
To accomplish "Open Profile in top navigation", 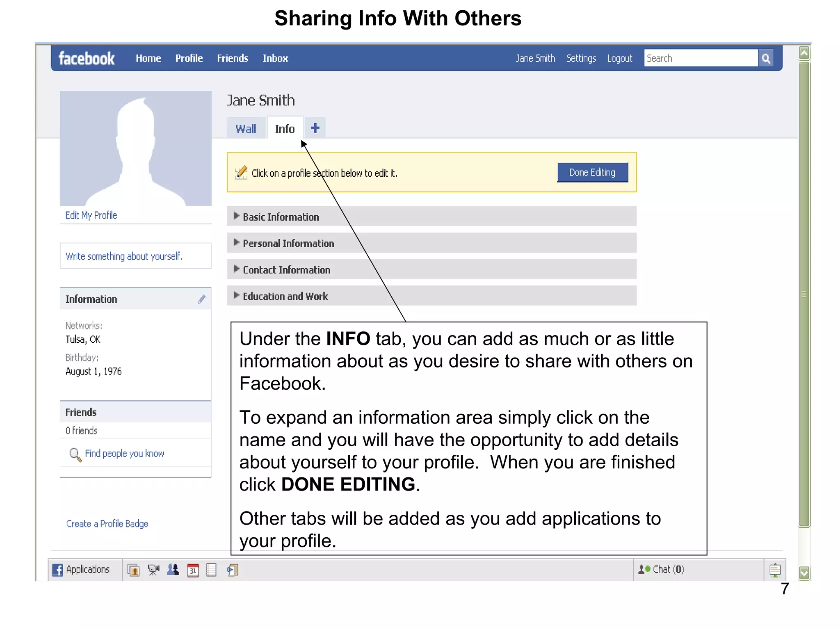I will tap(189, 58).
